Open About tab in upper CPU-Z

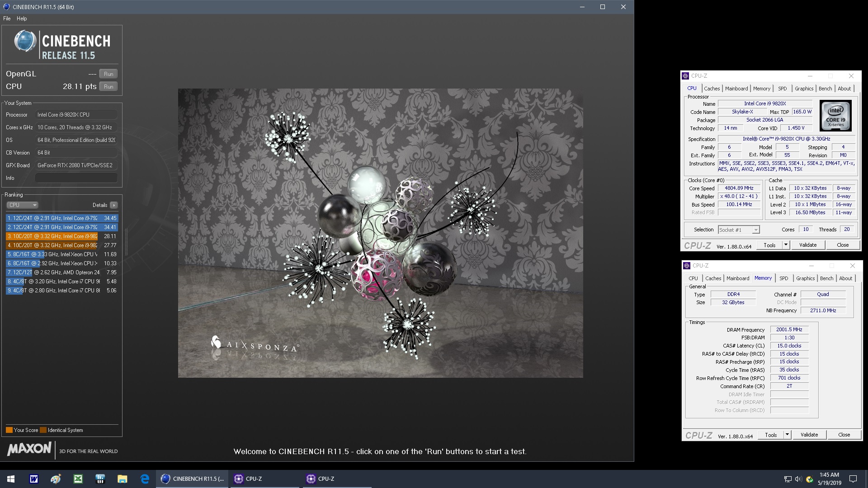tap(844, 89)
